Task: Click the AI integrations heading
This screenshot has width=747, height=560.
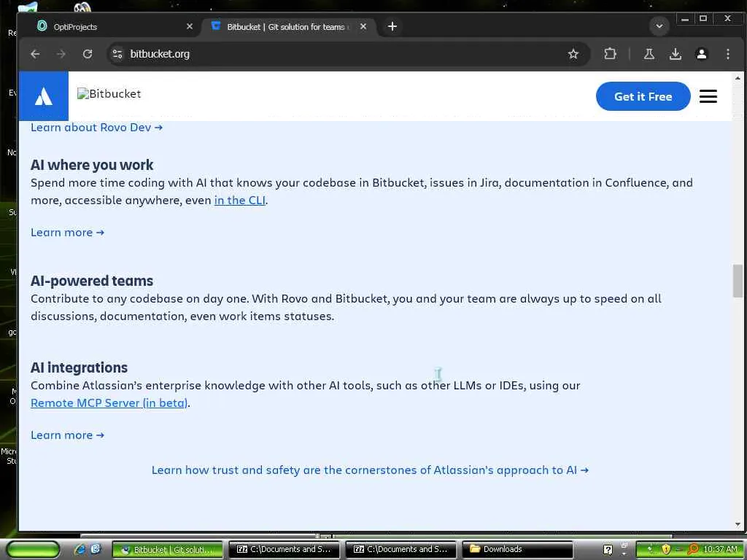Action: 79,367
